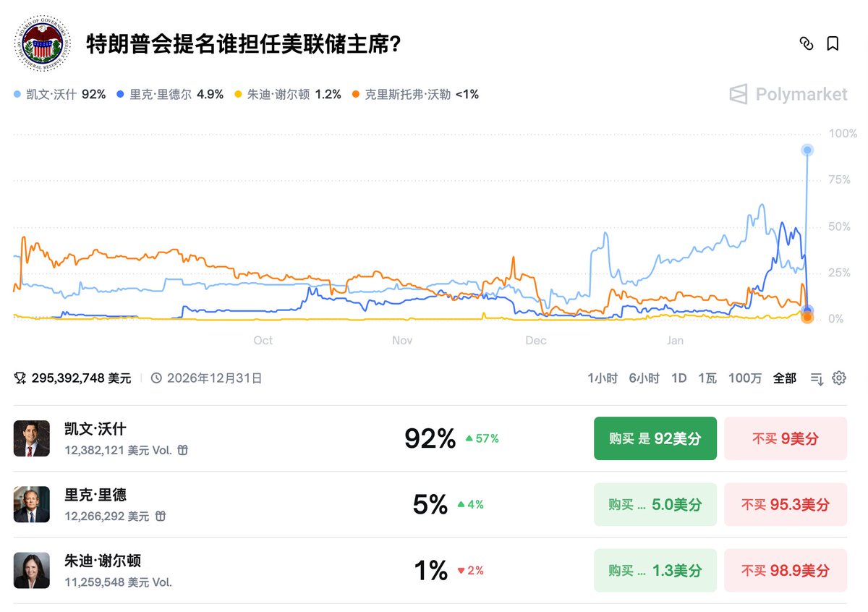Click the orange 克里斯托弗·沃勒 legend dot
The image size is (868, 612).
pos(355,94)
